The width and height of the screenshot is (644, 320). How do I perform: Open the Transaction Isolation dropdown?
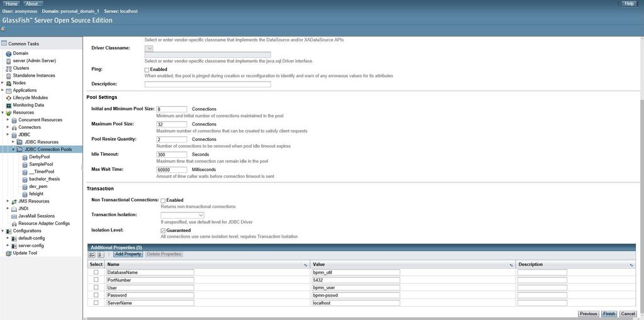(183, 215)
